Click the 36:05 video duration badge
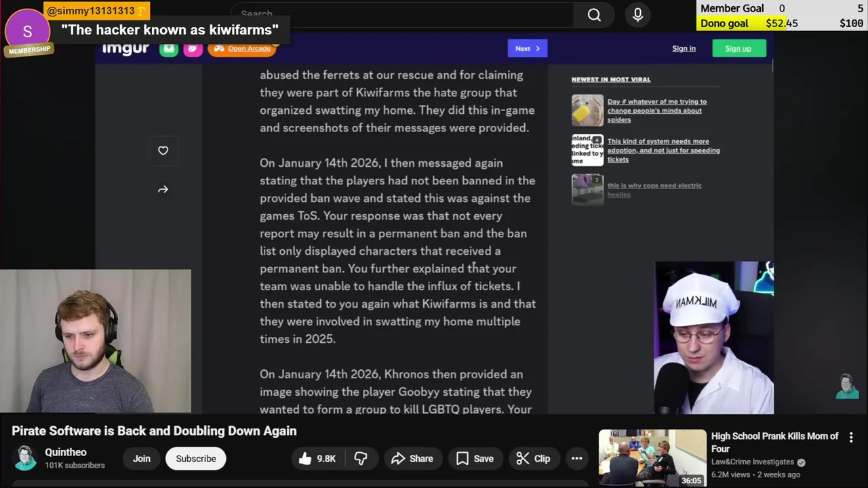This screenshot has height=488, width=868. 691,481
